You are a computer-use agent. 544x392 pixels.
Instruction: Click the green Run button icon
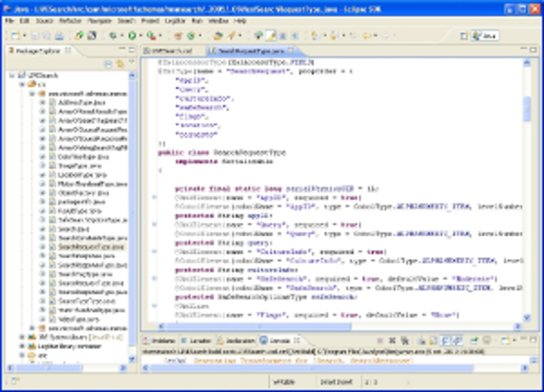[133, 36]
